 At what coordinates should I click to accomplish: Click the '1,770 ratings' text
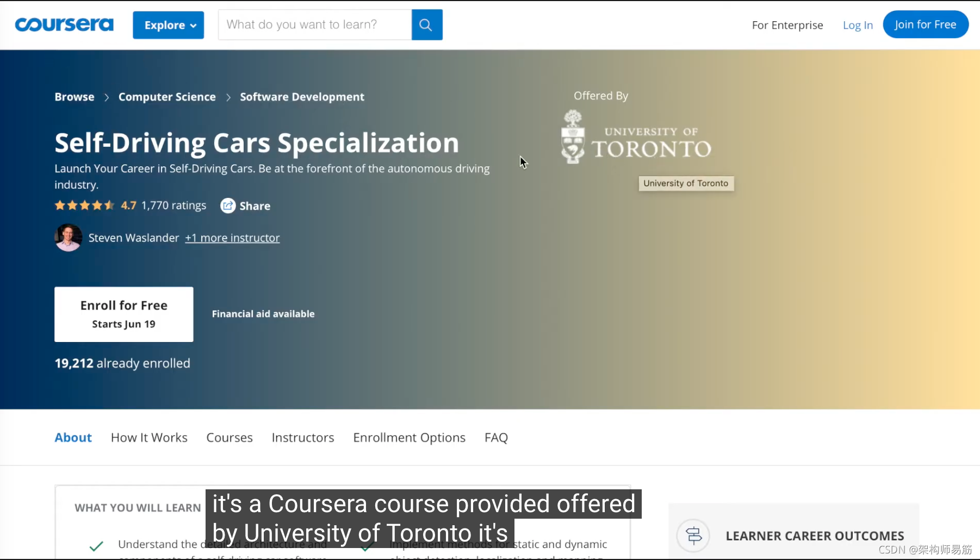pyautogui.click(x=174, y=206)
